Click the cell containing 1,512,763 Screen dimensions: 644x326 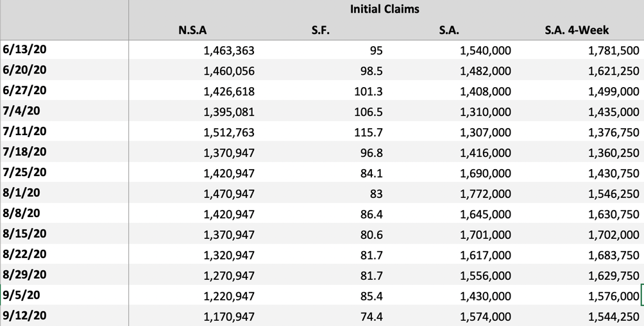(x=228, y=133)
